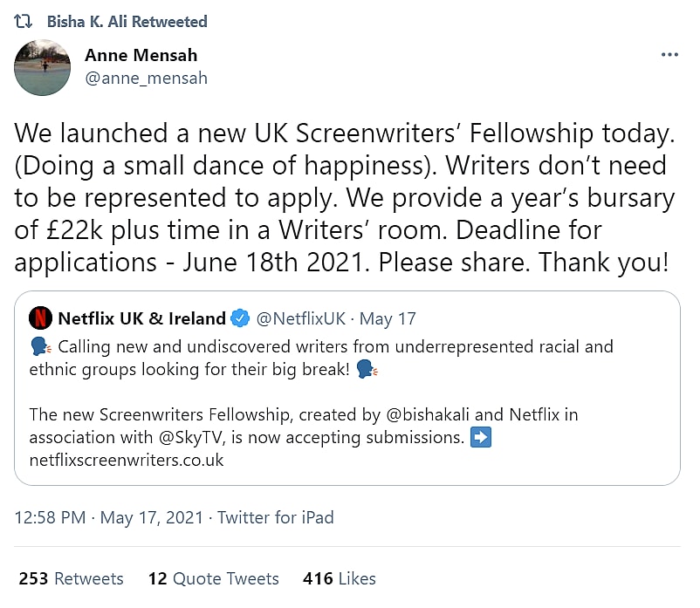This screenshot has width=700, height=608.
Task: Click the @NetflixUK handle in quoted tweet
Action: click(x=299, y=318)
